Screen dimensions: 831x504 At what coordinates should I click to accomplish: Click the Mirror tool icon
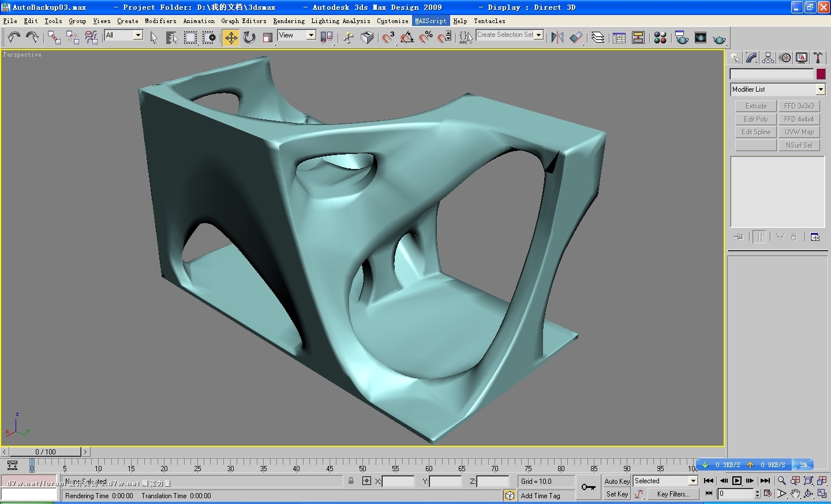557,37
